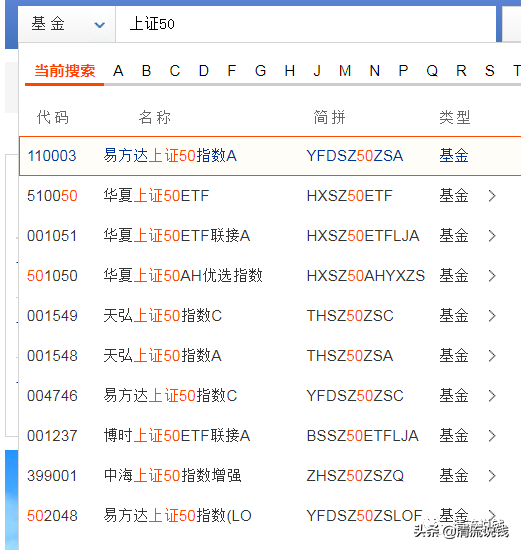Click fund code 001548
The height and width of the screenshot is (550, 521).
coord(52,356)
